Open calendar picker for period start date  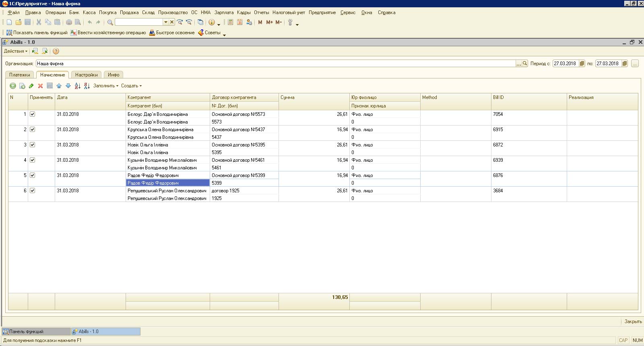click(582, 64)
